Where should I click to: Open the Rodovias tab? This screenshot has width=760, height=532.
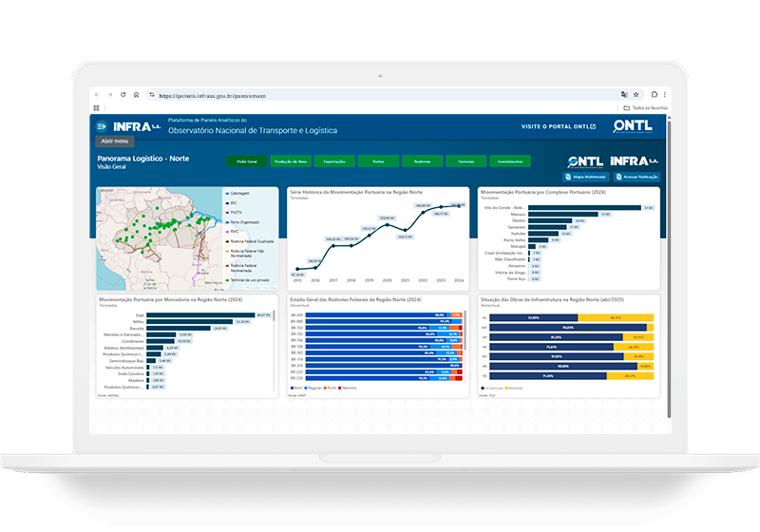tap(422, 161)
